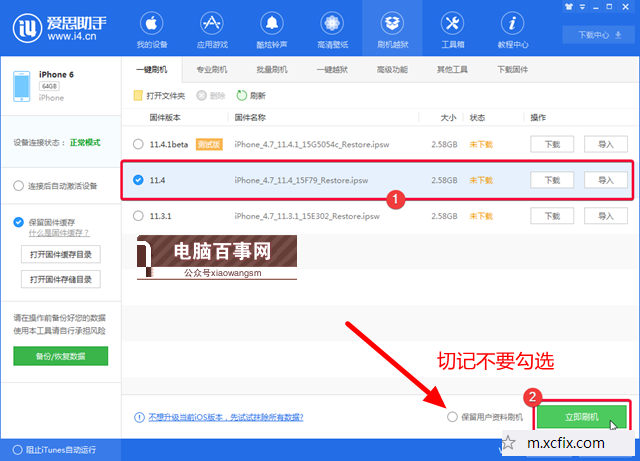Open the title bar dropdown menu icon
The height and width of the screenshot is (461, 640).
point(582,7)
